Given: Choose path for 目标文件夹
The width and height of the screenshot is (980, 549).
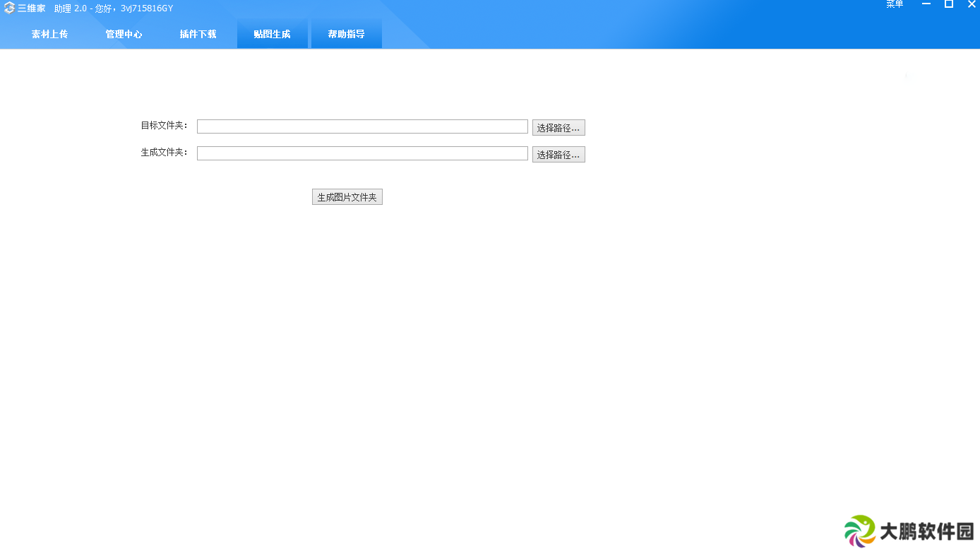Looking at the screenshot, I should point(558,128).
